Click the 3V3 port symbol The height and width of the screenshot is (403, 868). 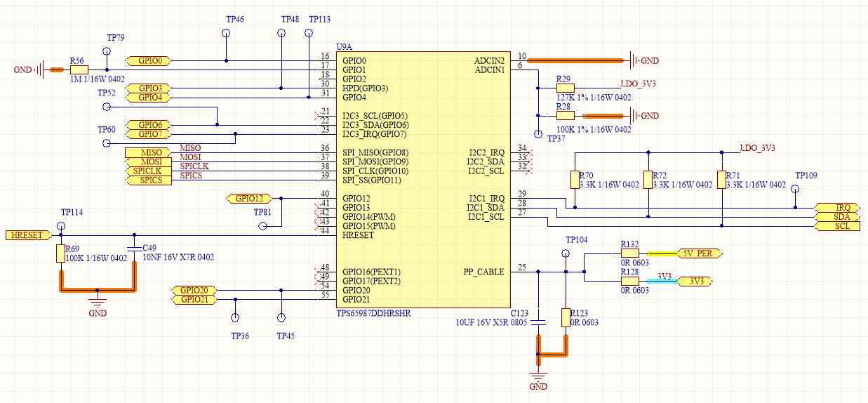(696, 281)
